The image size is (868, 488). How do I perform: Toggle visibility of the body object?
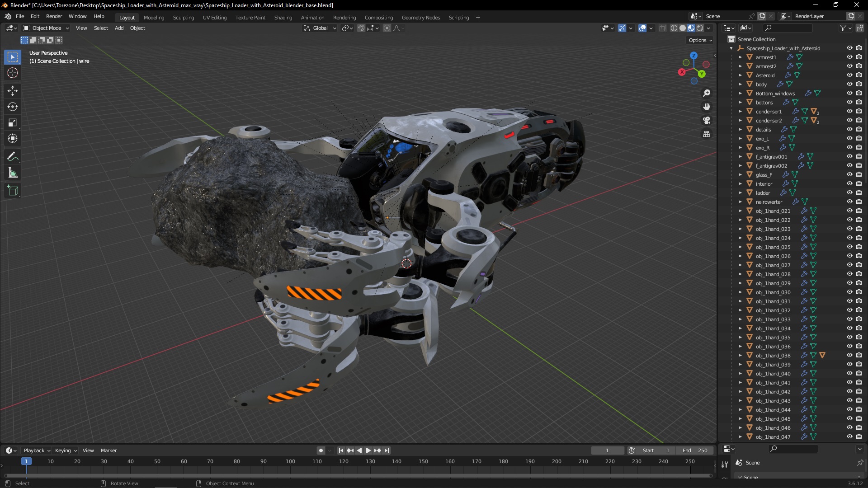[x=849, y=84]
